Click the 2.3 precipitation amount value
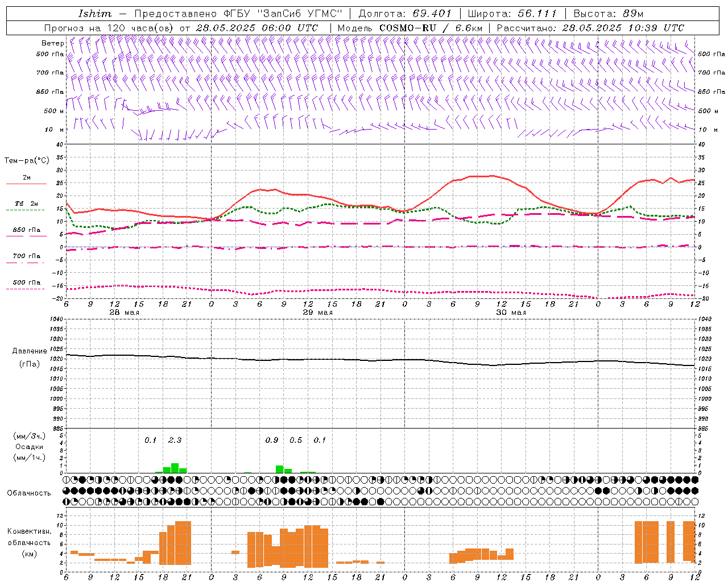Viewport: 728px width, 582px height. click(175, 440)
